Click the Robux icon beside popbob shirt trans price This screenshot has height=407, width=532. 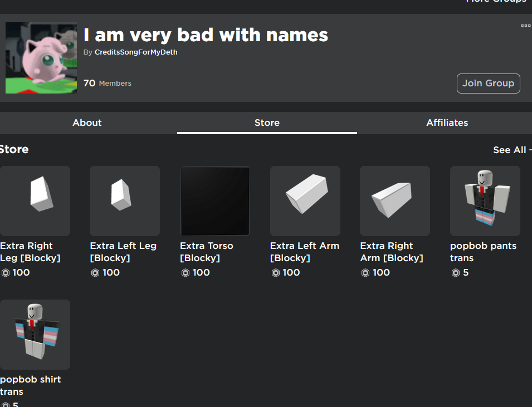5,405
